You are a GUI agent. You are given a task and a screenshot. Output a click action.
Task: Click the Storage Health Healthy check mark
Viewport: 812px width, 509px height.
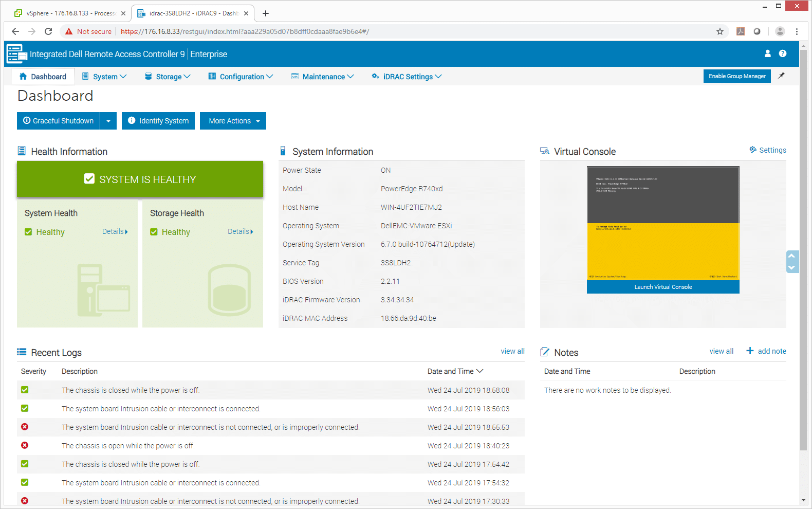154,232
